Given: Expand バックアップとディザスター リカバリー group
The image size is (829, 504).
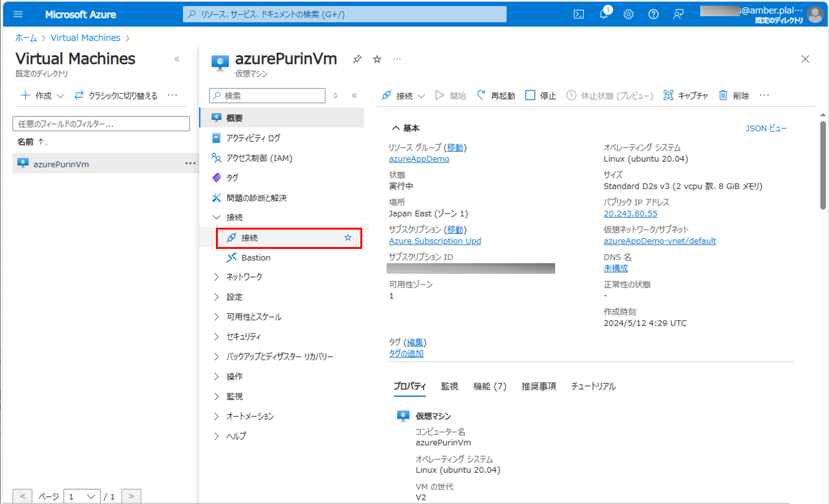Looking at the screenshot, I should coord(217,357).
